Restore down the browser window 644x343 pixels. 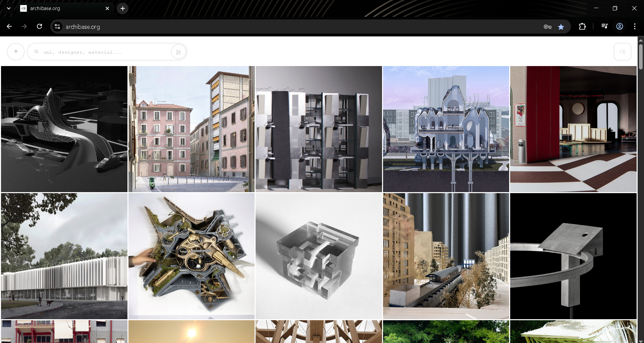tap(615, 8)
